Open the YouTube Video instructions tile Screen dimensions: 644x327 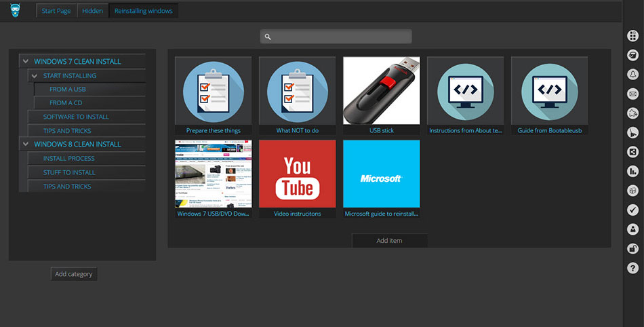click(298, 179)
